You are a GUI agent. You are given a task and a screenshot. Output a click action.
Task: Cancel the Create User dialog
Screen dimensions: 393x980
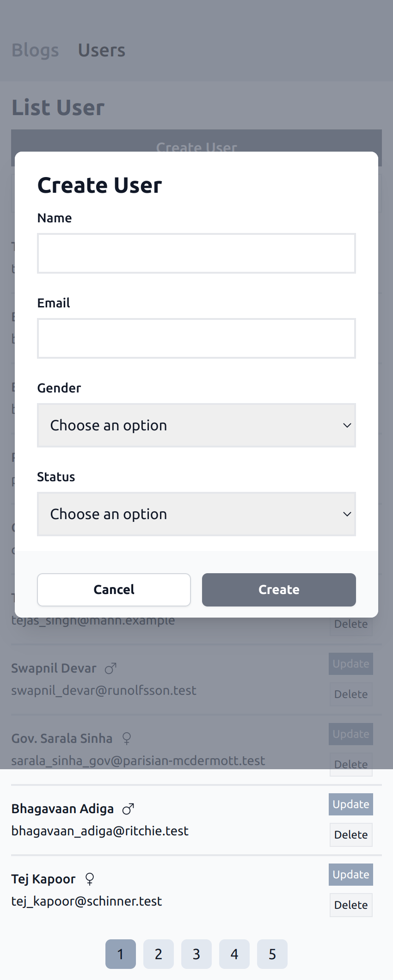click(114, 590)
